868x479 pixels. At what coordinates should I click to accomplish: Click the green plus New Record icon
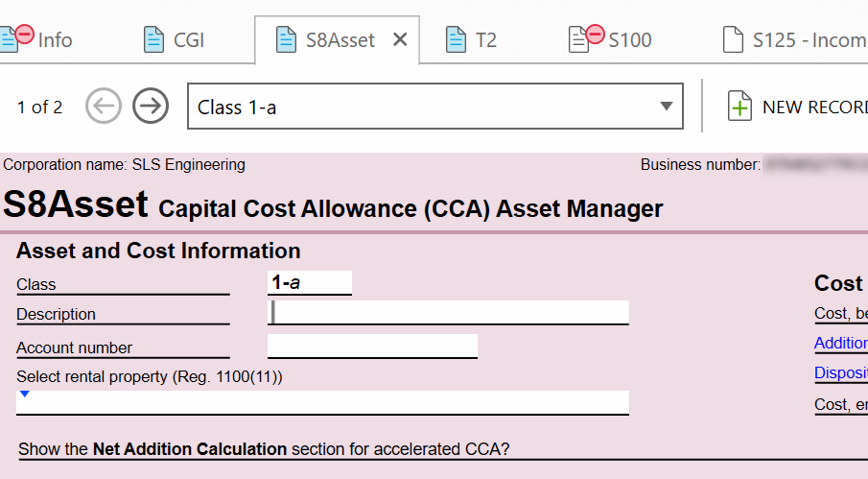click(739, 106)
